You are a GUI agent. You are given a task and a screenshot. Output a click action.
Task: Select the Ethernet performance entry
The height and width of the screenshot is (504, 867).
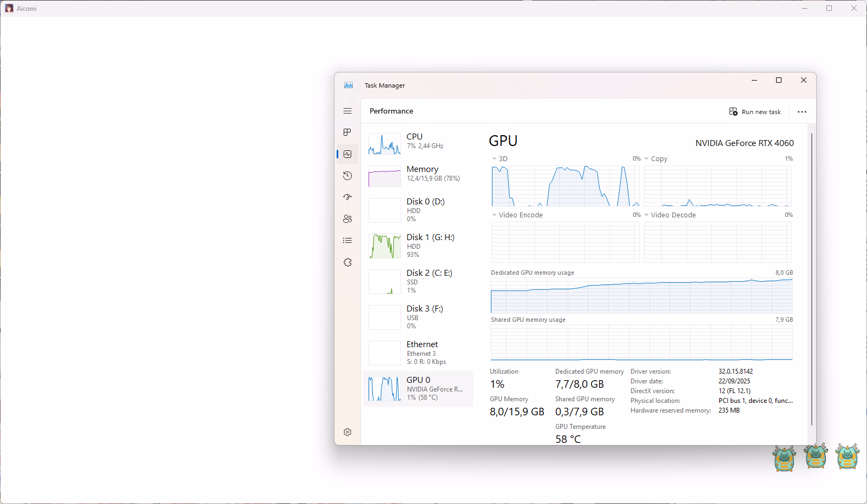coord(418,353)
